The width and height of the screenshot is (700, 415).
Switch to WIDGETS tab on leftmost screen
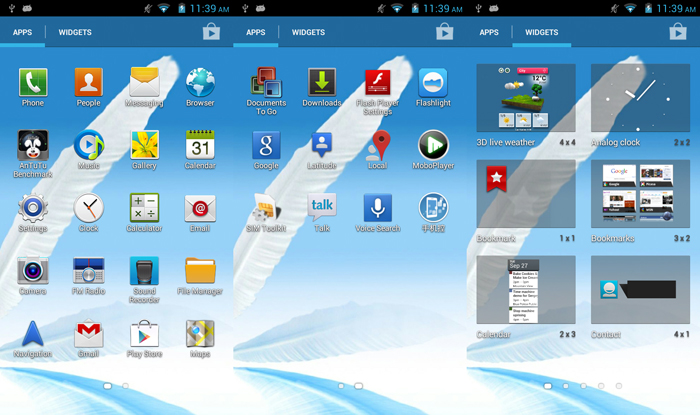click(x=75, y=32)
